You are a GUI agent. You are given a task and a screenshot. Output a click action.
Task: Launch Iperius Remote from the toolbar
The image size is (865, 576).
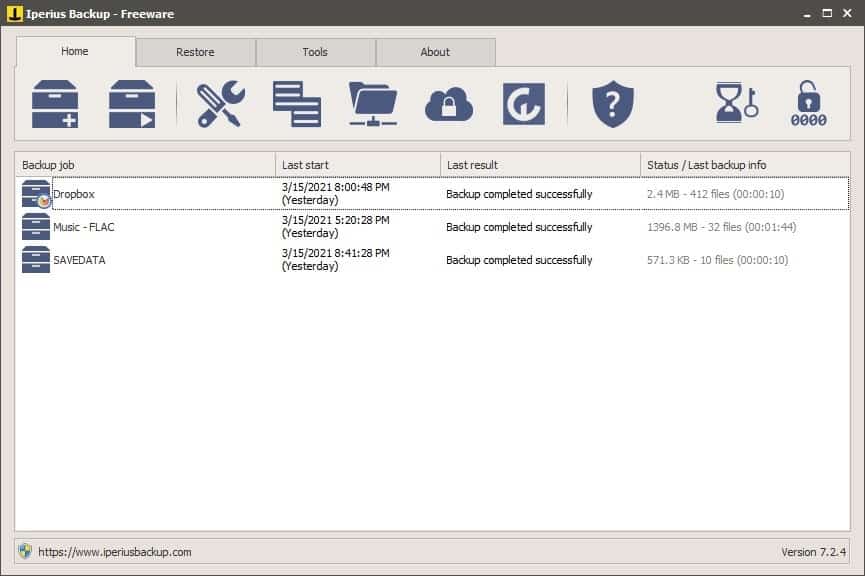pyautogui.click(x=525, y=100)
